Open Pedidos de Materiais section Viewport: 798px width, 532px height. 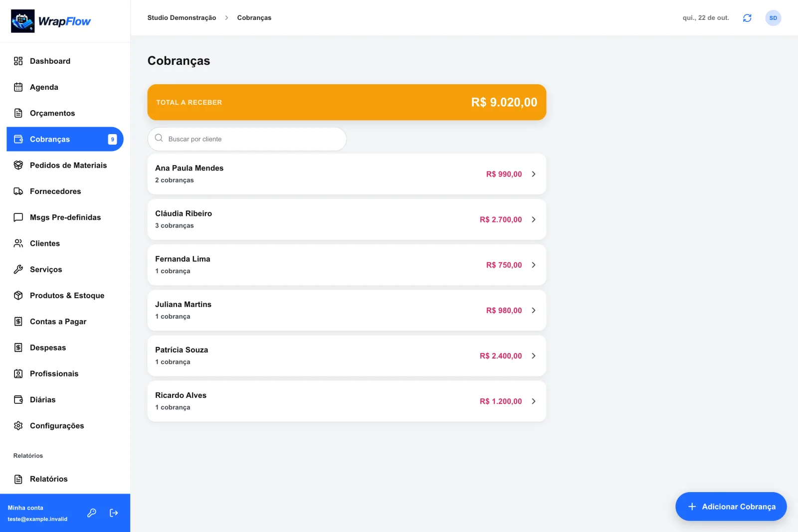(65, 165)
